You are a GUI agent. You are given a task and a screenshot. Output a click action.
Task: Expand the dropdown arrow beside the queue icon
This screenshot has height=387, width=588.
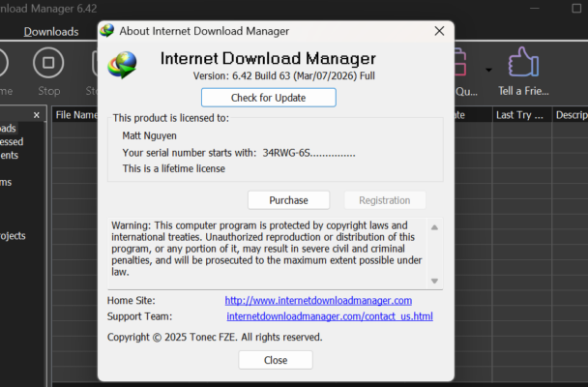tap(488, 70)
